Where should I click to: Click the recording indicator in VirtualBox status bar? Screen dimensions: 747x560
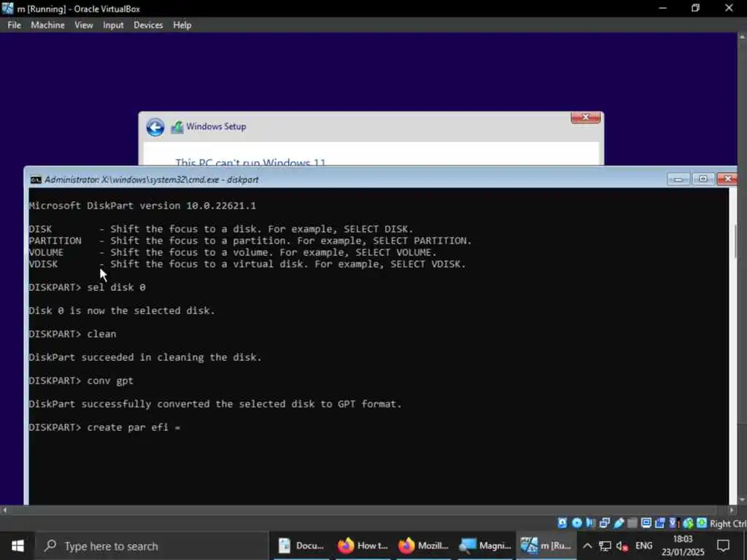[x=659, y=523]
